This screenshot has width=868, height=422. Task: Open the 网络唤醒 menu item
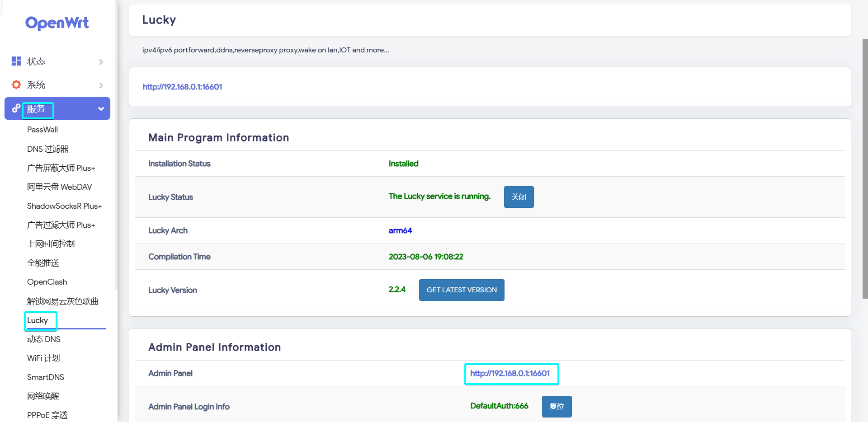point(43,396)
